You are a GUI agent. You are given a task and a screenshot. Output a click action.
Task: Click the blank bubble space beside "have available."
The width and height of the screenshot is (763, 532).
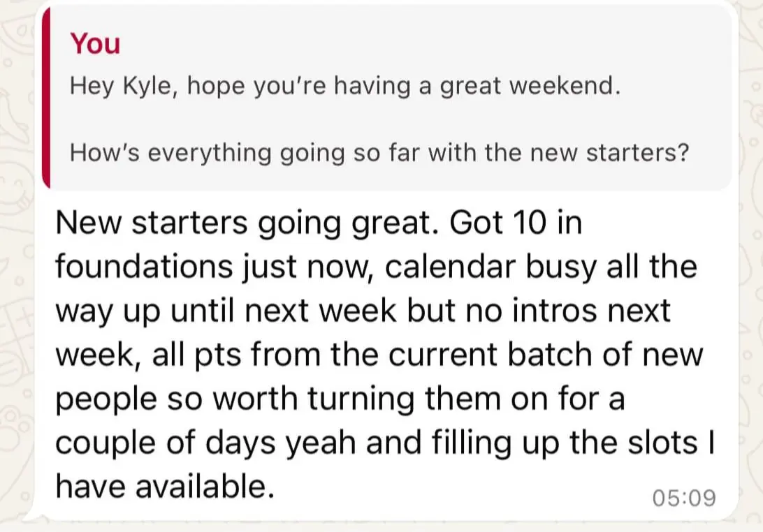click(x=454, y=489)
